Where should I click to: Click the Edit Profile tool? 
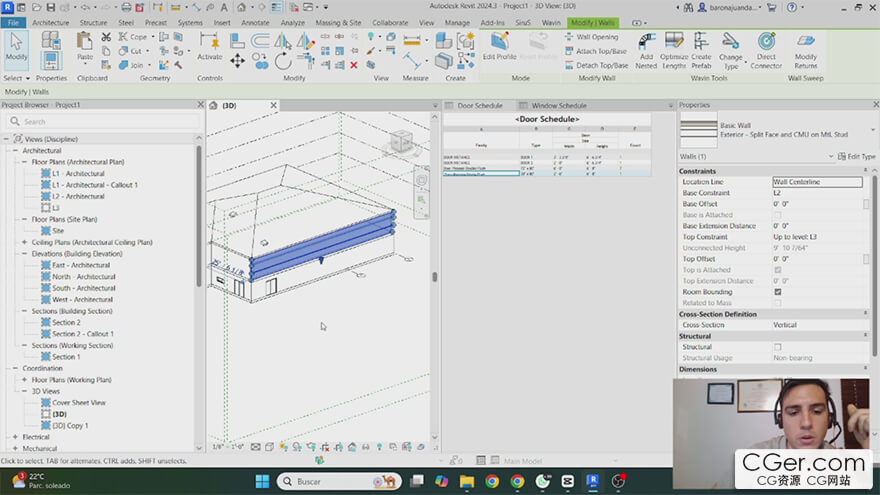pyautogui.click(x=499, y=45)
